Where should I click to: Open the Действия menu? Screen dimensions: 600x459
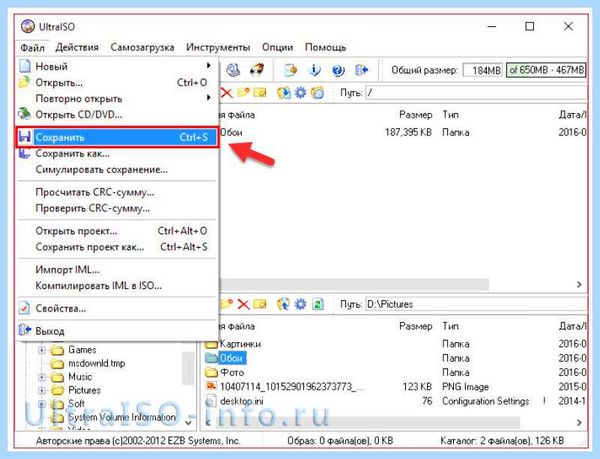(x=77, y=47)
